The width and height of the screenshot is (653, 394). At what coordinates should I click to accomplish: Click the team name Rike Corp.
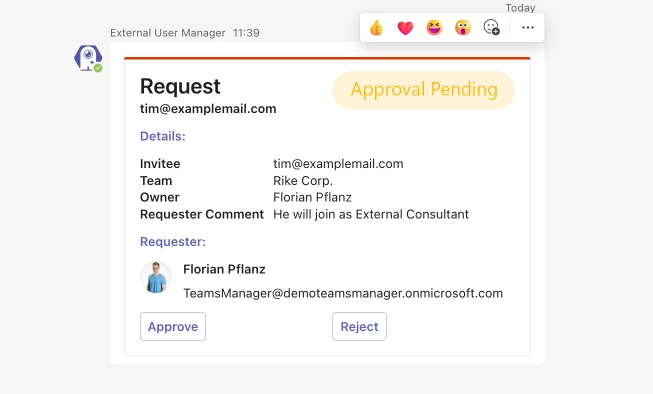tap(303, 181)
